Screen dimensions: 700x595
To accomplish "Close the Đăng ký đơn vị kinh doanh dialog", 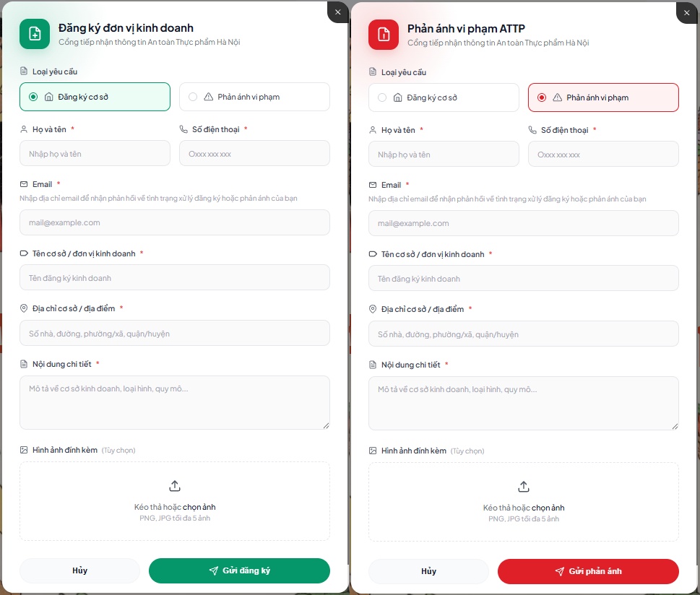I will [338, 12].
